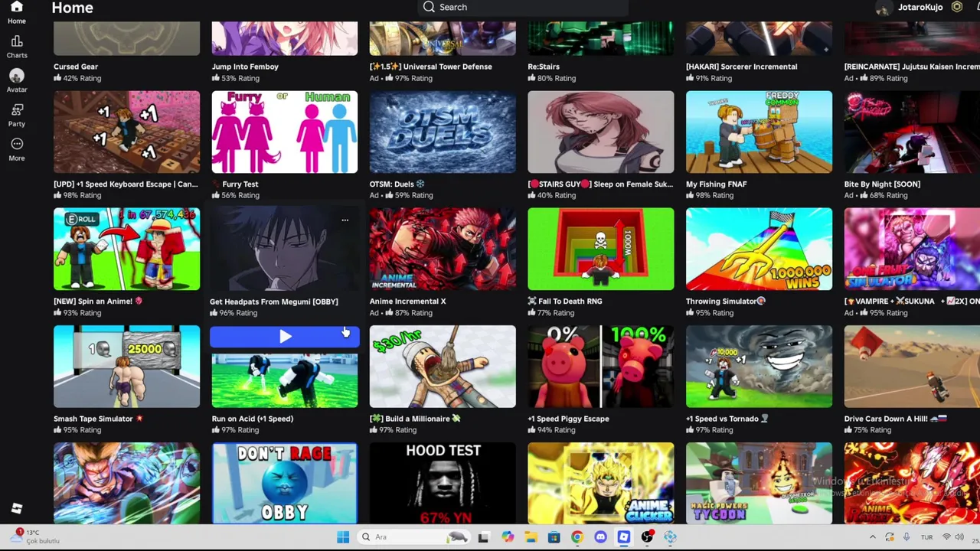Screen dimensions: 980x551
Task: Open Windows Start menu
Action: click(x=343, y=537)
